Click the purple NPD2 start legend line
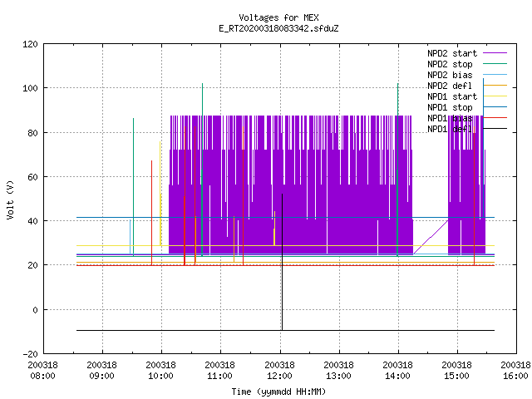Screen dimensions: 532x399 tap(495, 53)
